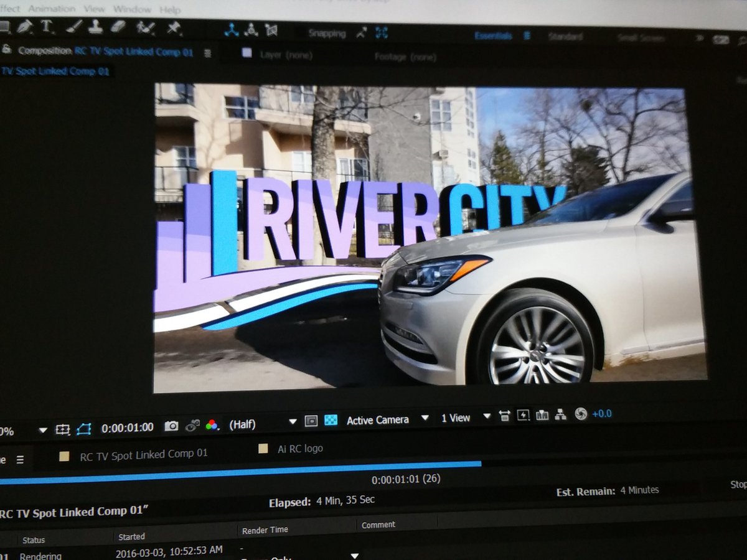This screenshot has width=747, height=560.
Task: Open the Composition panel menu icon
Action: click(x=207, y=54)
